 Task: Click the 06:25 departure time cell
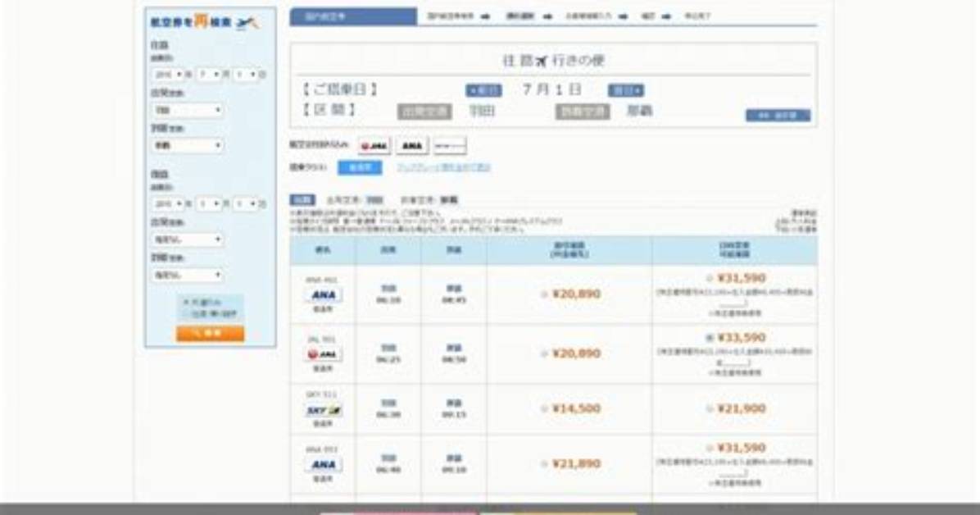388,354
